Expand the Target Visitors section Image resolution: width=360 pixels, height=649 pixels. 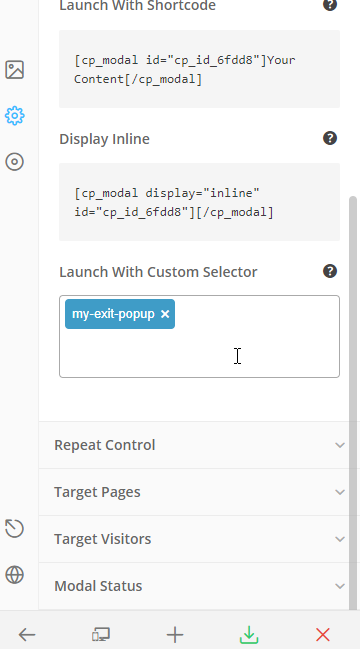[199, 539]
